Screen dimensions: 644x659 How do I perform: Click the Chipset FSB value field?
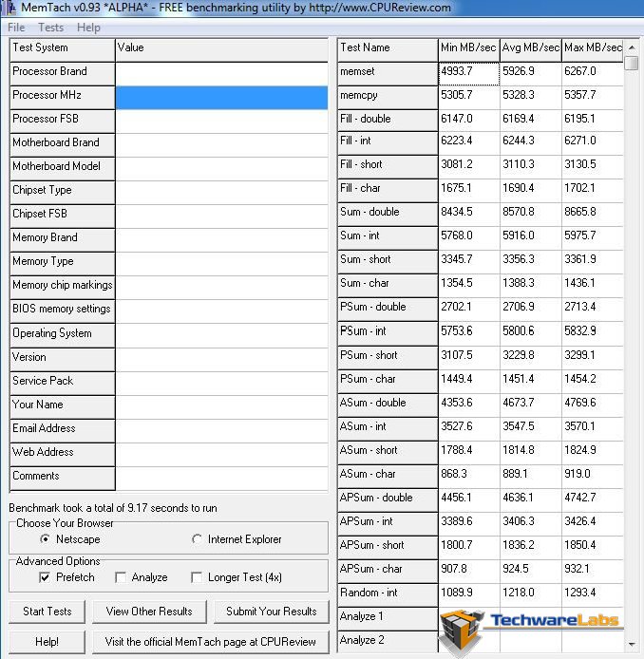click(221, 217)
